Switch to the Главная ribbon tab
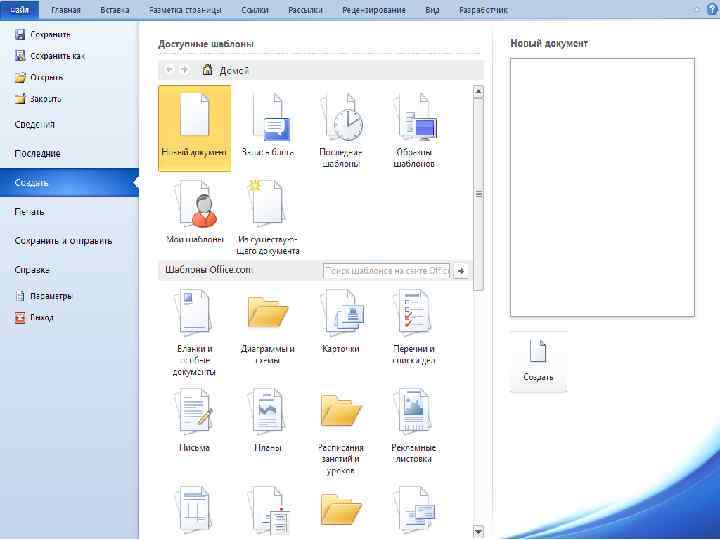Viewport: 720px width, 540px height. [x=66, y=10]
